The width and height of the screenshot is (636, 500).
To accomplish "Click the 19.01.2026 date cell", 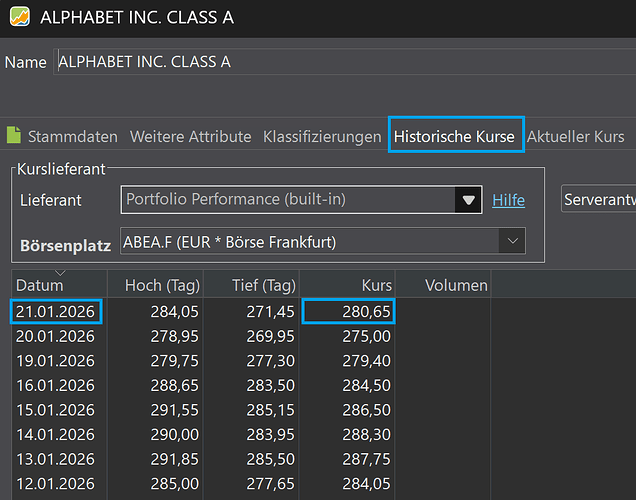I will (x=56, y=361).
